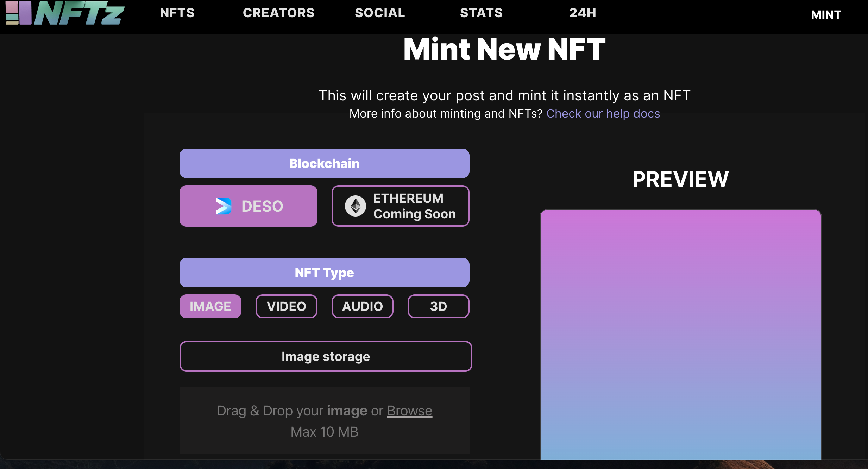The image size is (868, 469).
Task: Click the Blockchain section header
Action: [325, 163]
